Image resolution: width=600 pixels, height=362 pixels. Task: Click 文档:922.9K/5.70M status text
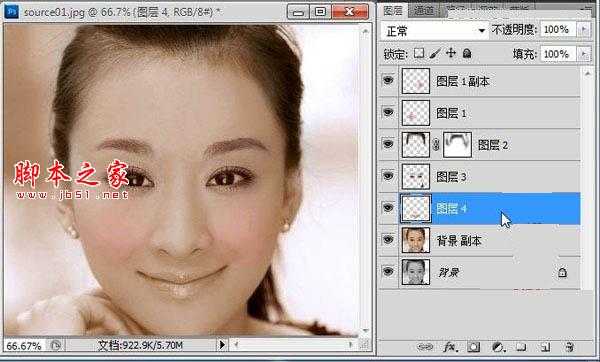[x=140, y=345]
